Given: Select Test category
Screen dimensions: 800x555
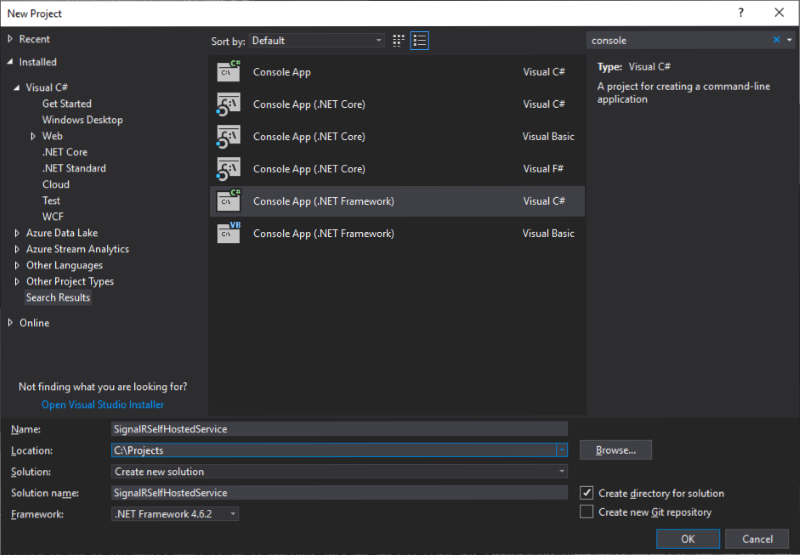Looking at the screenshot, I should coord(51,200).
